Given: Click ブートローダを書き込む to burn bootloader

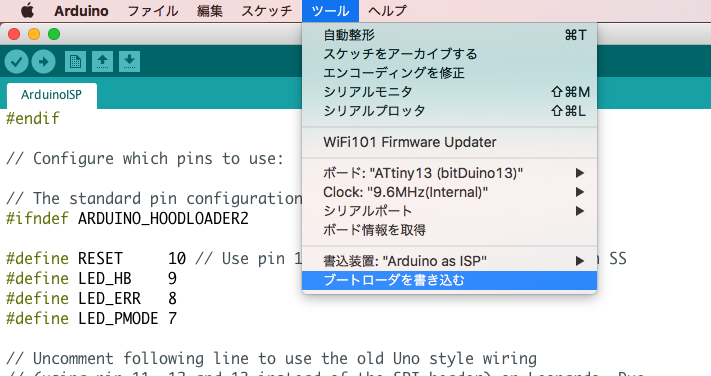Looking at the screenshot, I should pos(449,280).
